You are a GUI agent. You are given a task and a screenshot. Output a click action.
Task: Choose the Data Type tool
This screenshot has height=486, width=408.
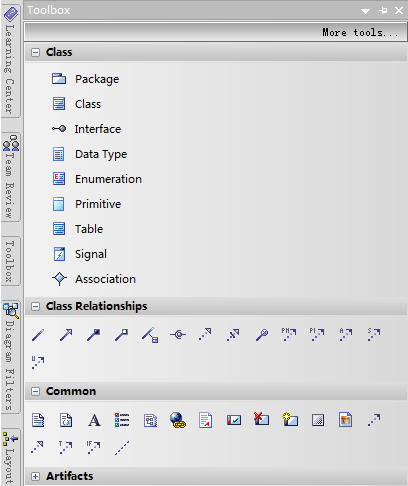[x=89, y=154]
